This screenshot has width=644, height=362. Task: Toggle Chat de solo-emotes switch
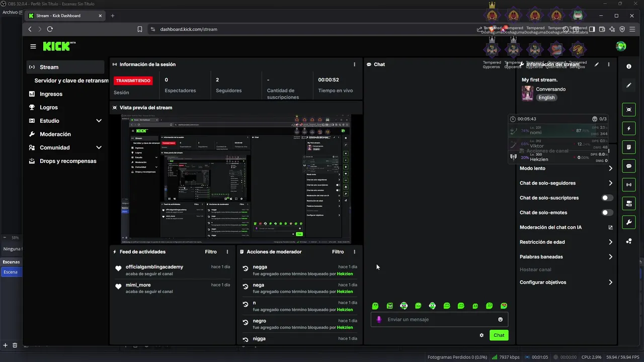click(x=607, y=213)
